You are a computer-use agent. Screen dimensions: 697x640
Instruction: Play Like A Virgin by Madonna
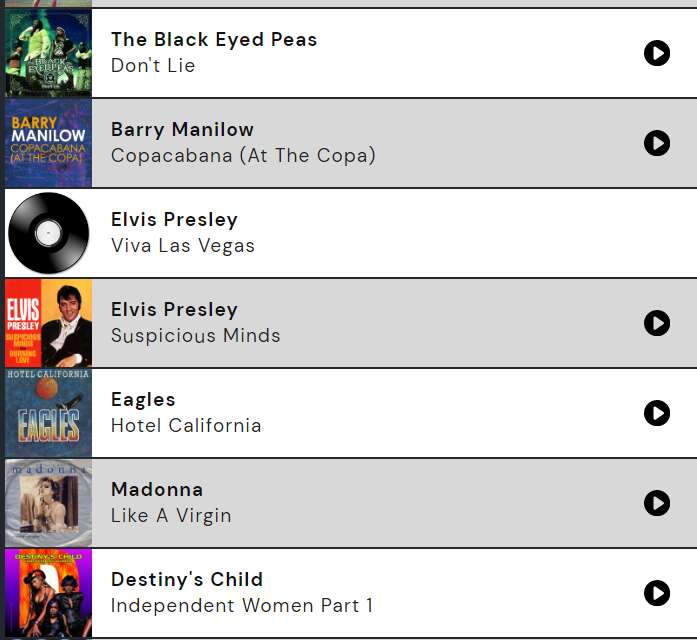coord(657,503)
